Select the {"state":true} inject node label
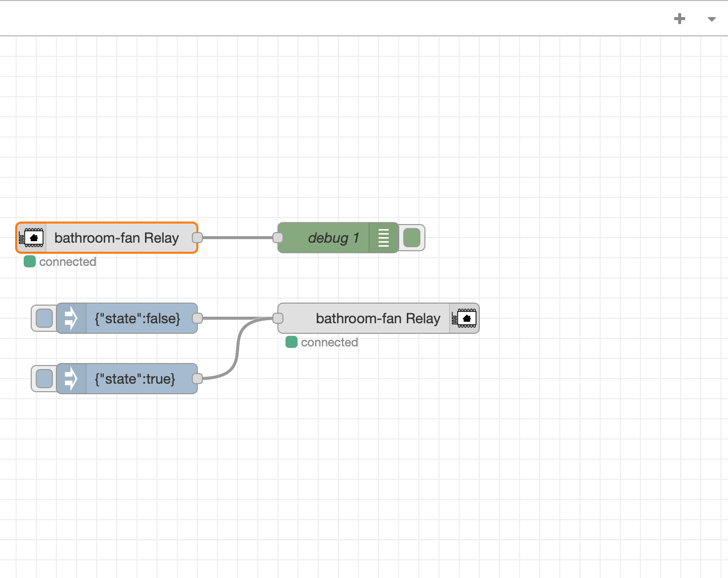 135,379
